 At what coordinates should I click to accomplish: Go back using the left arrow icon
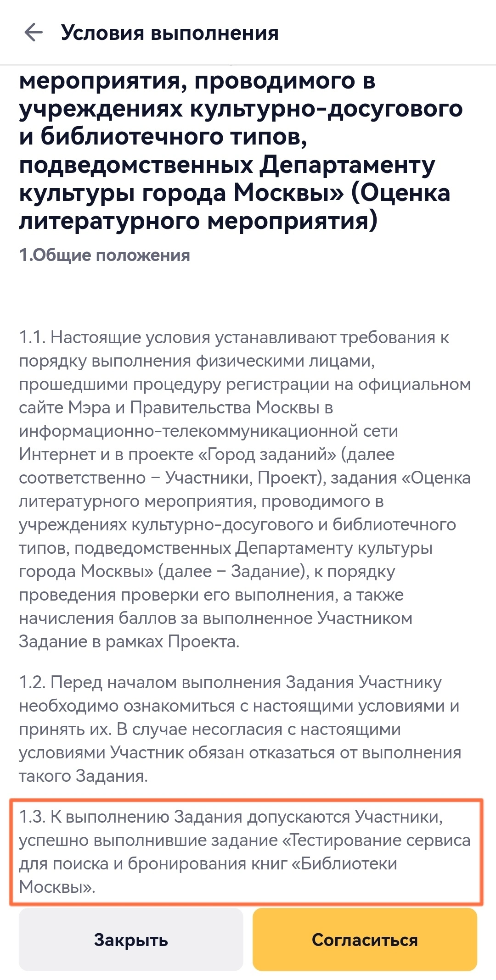34,33
